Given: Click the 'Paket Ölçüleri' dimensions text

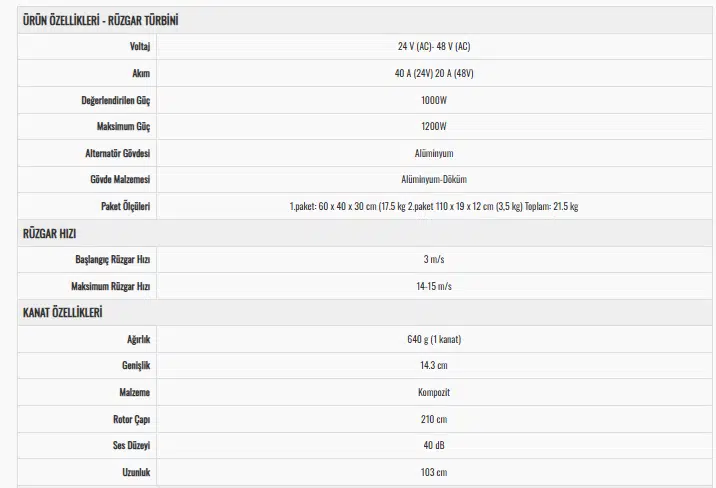Looking at the screenshot, I should pos(434,207).
